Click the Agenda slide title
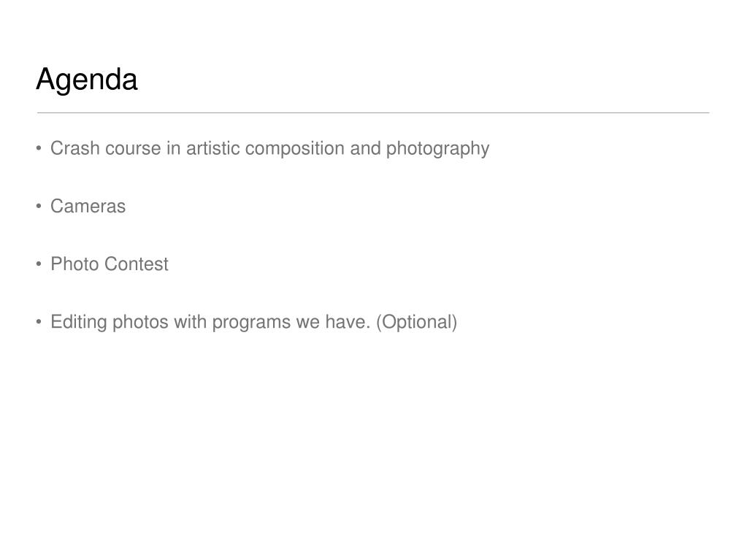747x560 pixels. pos(87,80)
